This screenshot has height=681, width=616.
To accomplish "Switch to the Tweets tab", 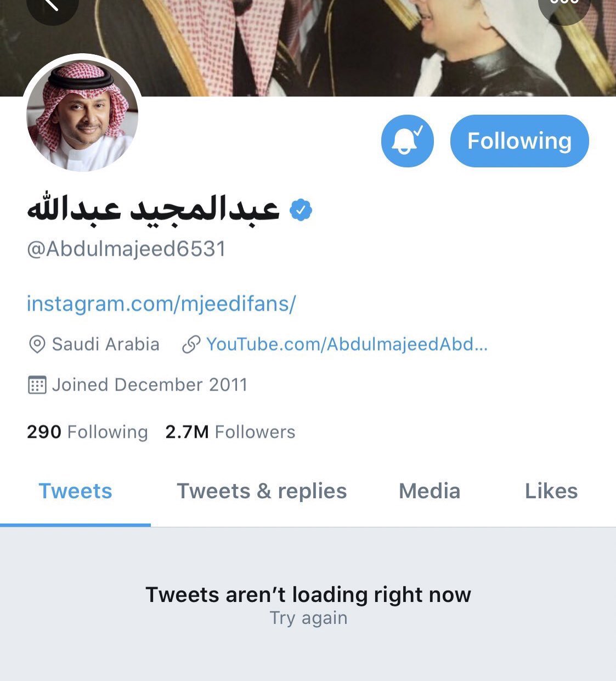I will tap(75, 491).
